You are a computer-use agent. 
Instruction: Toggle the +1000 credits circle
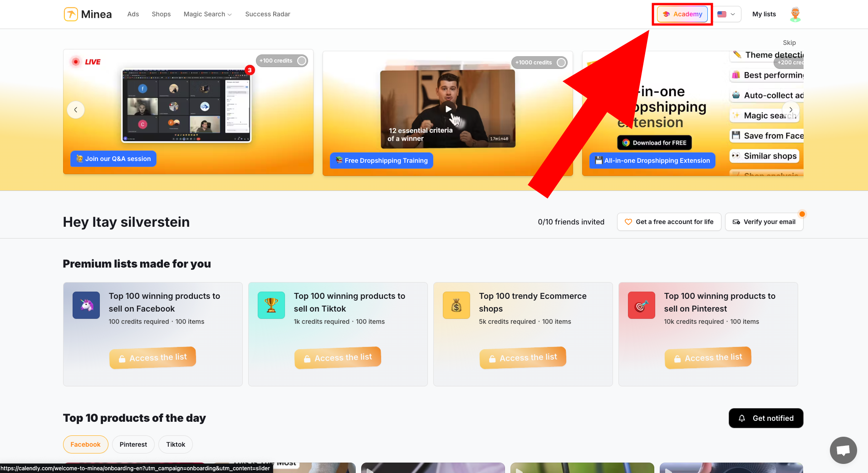pos(561,63)
